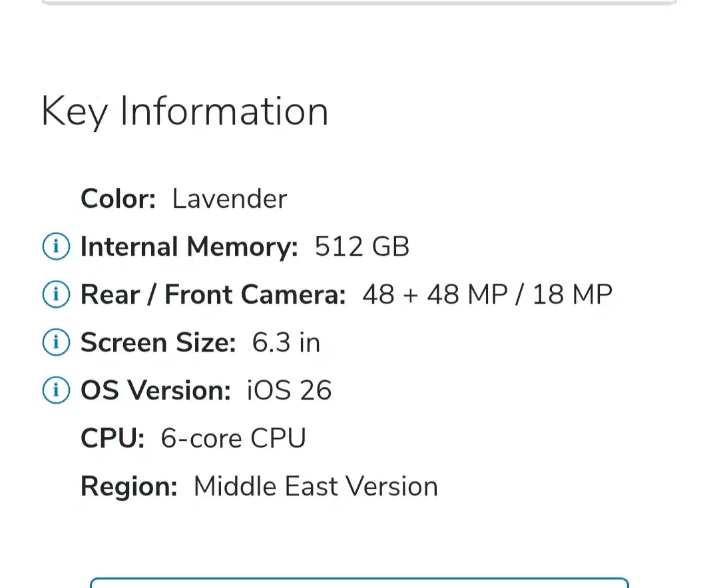Image resolution: width=719 pixels, height=588 pixels.
Task: Click the outlined button below Region
Action: click(359, 583)
